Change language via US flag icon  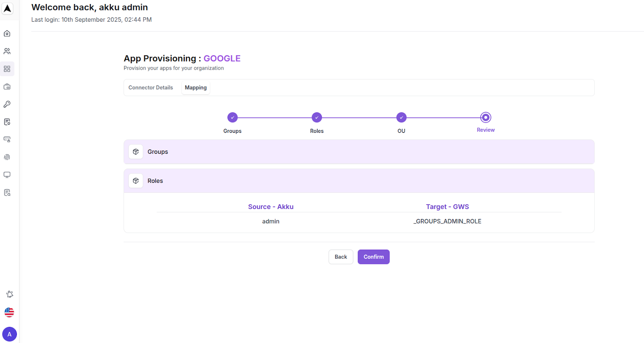[9, 312]
